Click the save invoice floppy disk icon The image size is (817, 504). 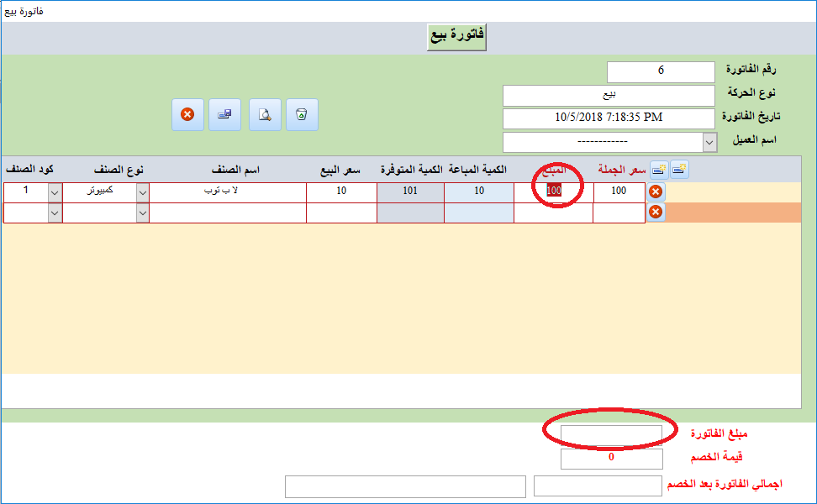point(224,114)
